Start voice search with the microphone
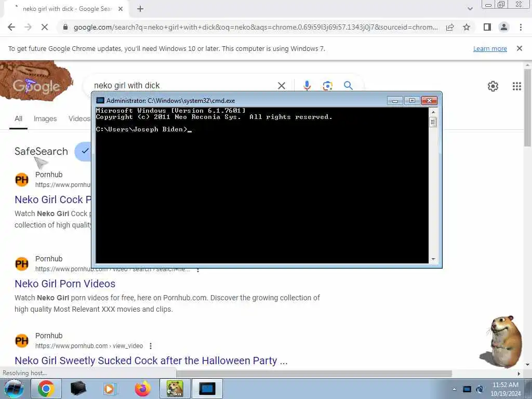The width and height of the screenshot is (532, 399). tap(307, 86)
